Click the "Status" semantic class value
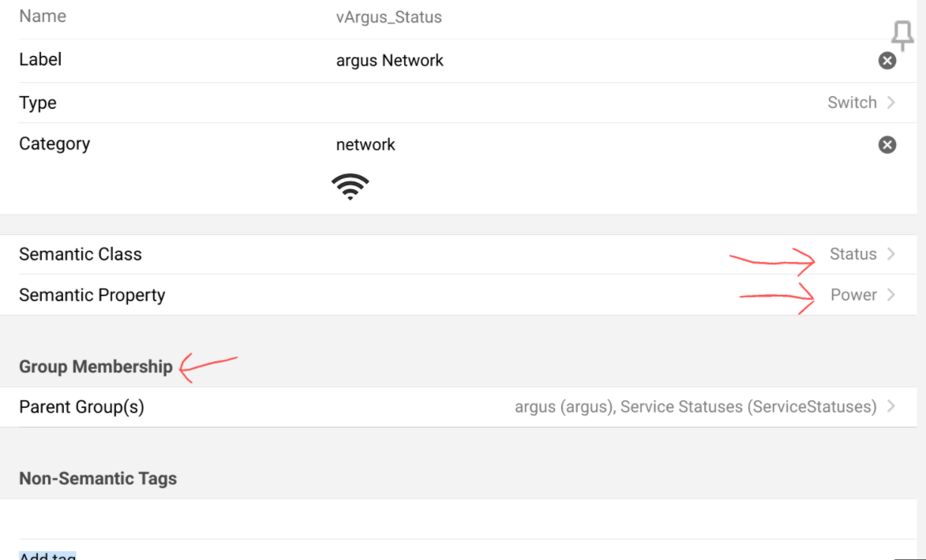 tap(853, 254)
